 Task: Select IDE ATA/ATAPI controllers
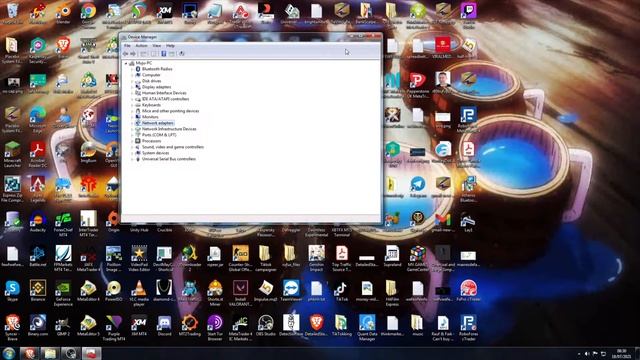click(x=165, y=99)
